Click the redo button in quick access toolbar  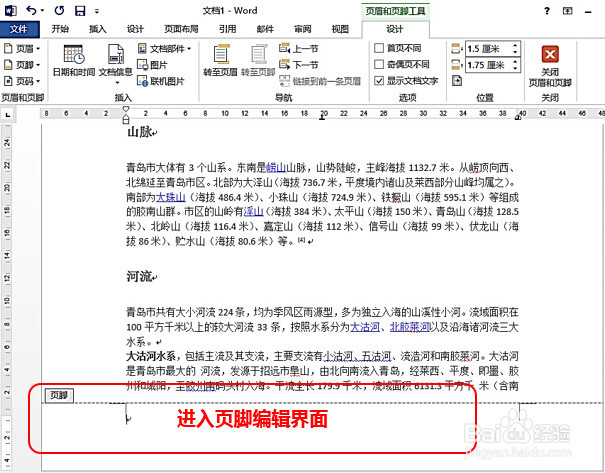coord(59,10)
